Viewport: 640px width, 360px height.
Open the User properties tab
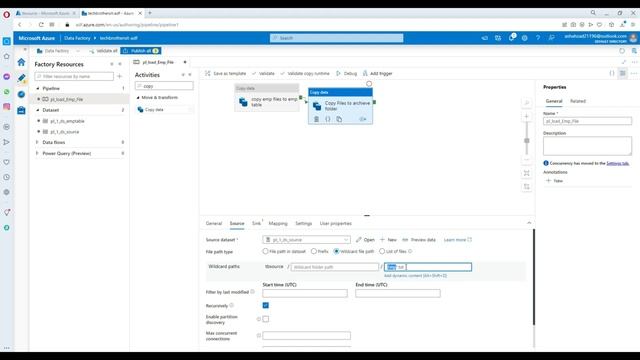336,224
